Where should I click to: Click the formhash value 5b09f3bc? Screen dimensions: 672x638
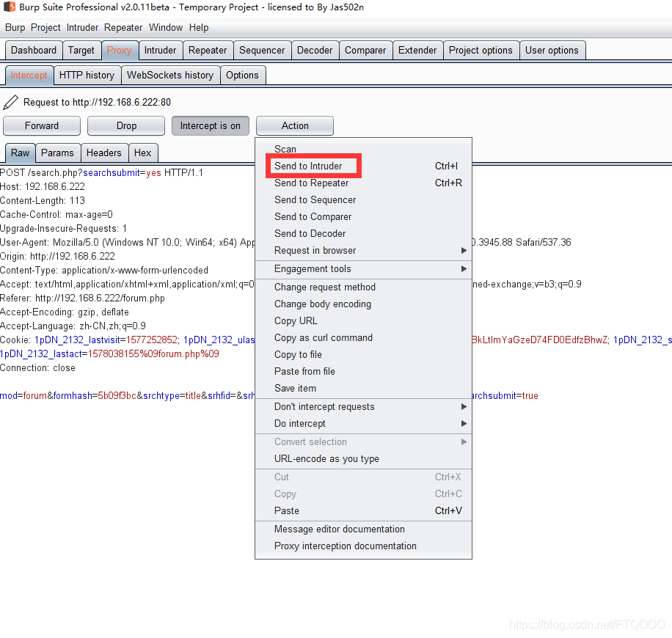pos(117,396)
